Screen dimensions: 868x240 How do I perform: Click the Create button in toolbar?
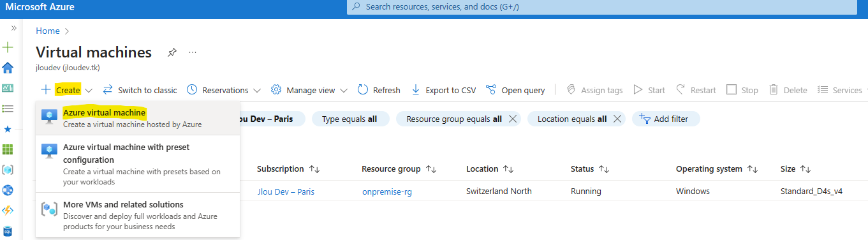coord(61,90)
